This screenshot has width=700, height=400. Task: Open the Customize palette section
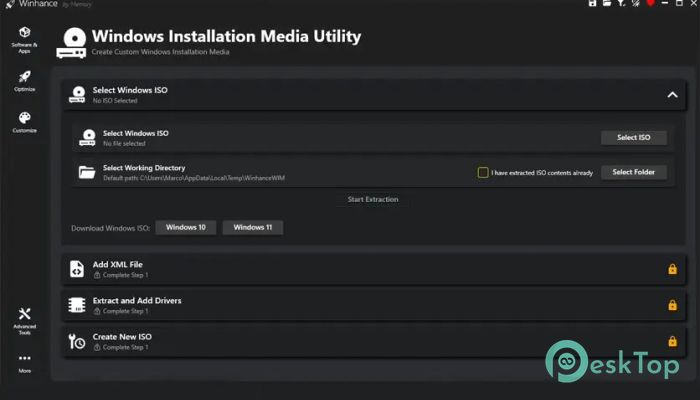[x=25, y=122]
